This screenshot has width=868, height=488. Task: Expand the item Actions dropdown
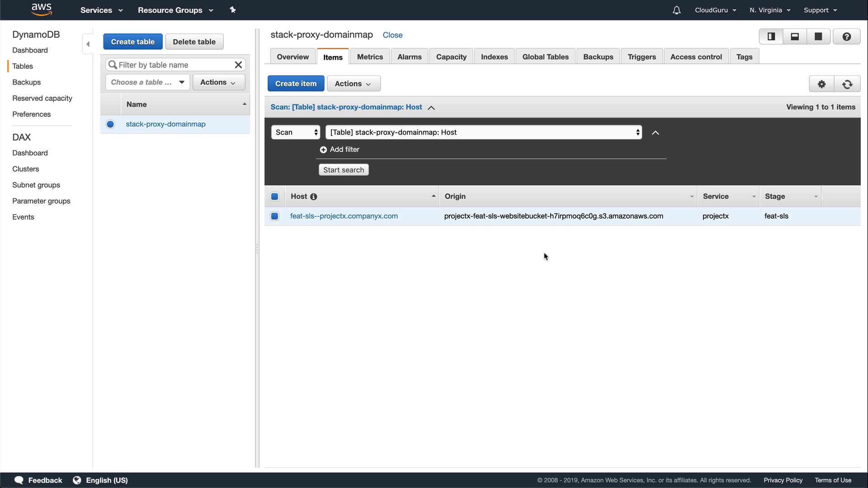click(x=353, y=84)
